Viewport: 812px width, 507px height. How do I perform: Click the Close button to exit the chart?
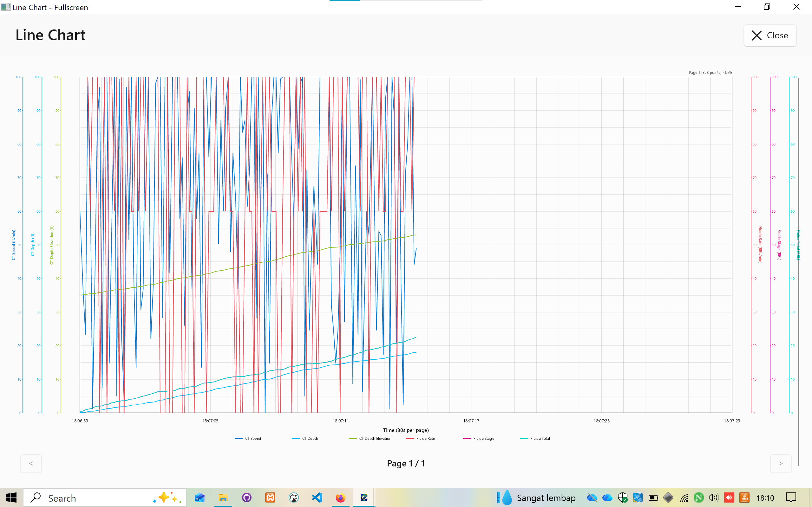(770, 35)
